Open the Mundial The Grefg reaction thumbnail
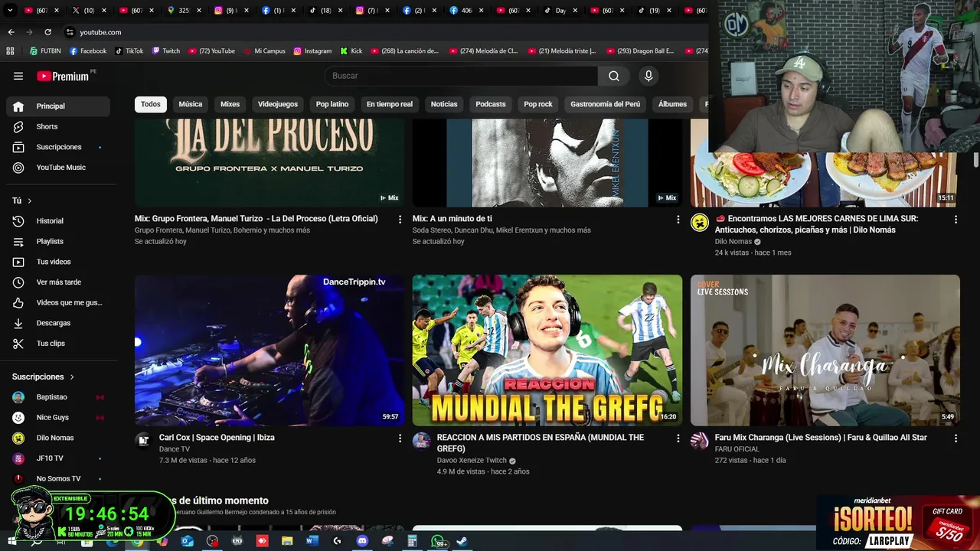The width and height of the screenshot is (980, 551). point(547,350)
